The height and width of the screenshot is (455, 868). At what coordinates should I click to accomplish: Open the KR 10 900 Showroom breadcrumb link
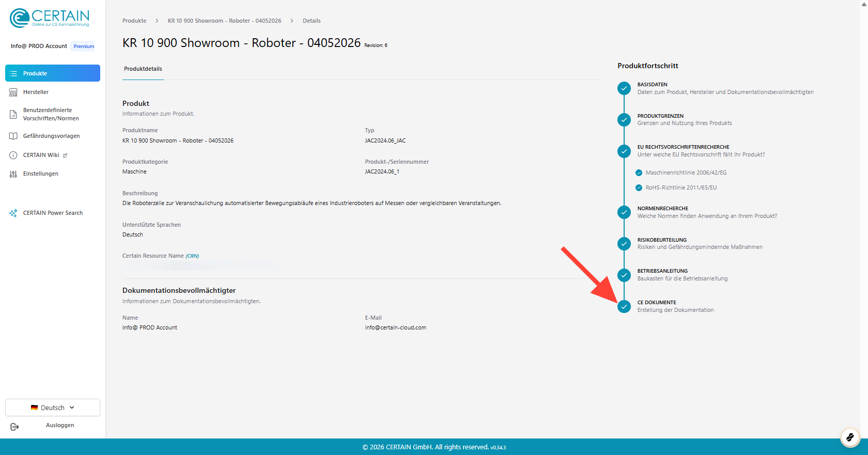coord(225,21)
